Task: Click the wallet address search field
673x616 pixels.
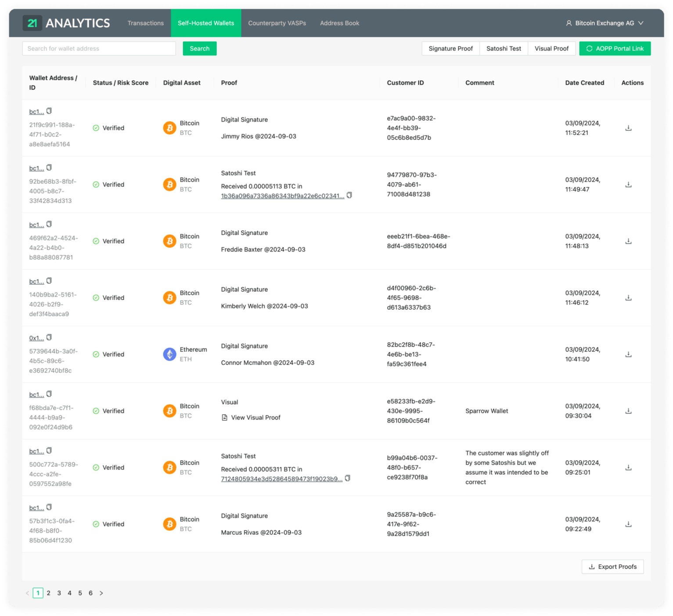Action: coord(99,48)
